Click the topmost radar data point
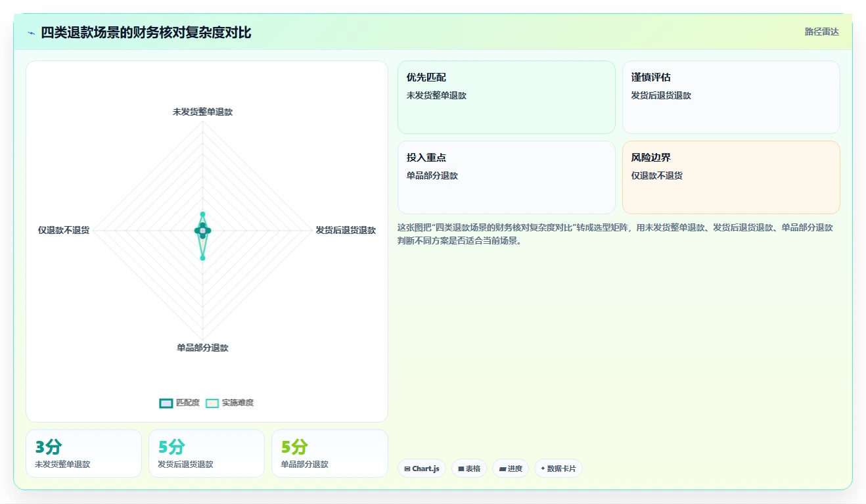This screenshot has width=866, height=504. (x=202, y=214)
